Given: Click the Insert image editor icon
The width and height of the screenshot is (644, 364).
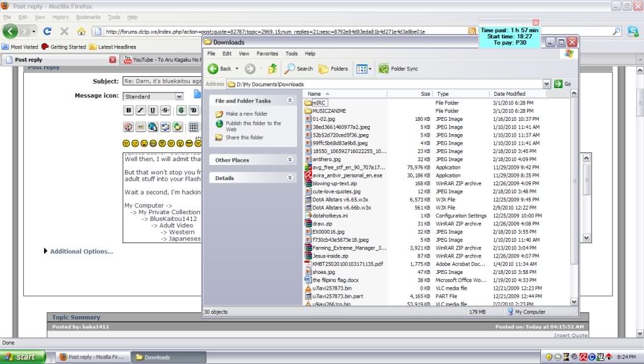Looking at the screenshot, I should pos(140,127).
